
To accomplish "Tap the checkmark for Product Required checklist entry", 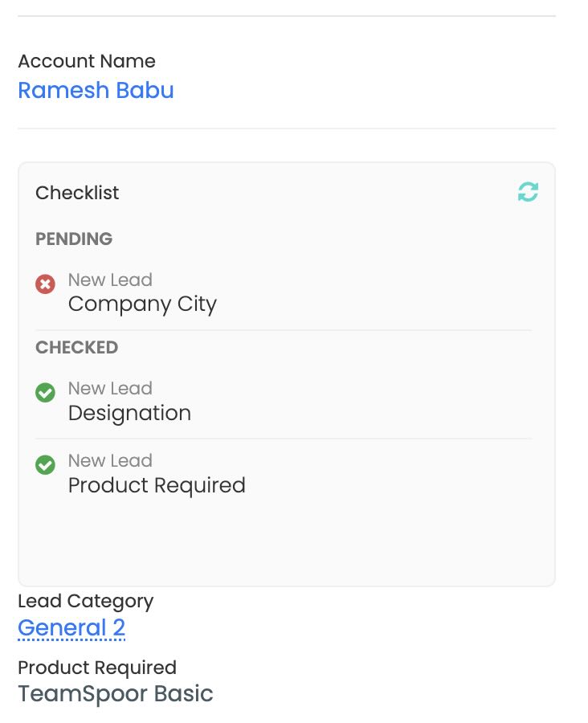I will pos(46,464).
